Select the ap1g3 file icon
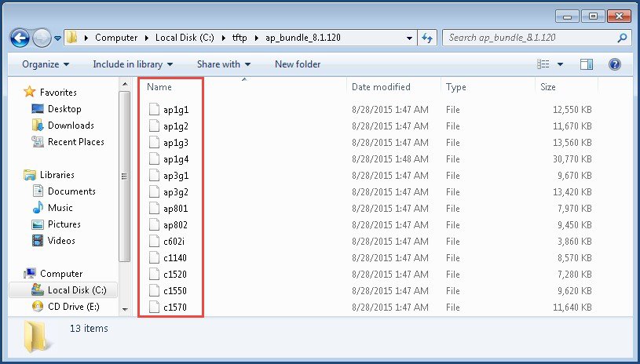 click(154, 143)
